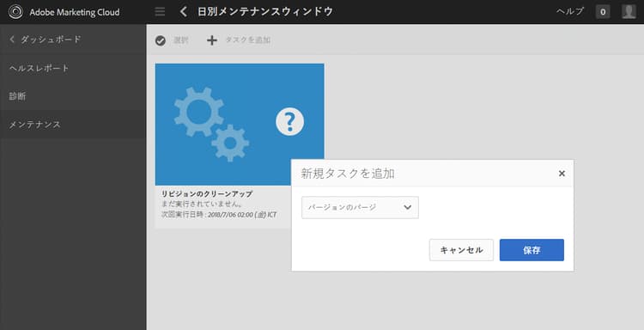Open the notifications counter showing 0
Screen dimensions: 644x330
click(x=603, y=12)
